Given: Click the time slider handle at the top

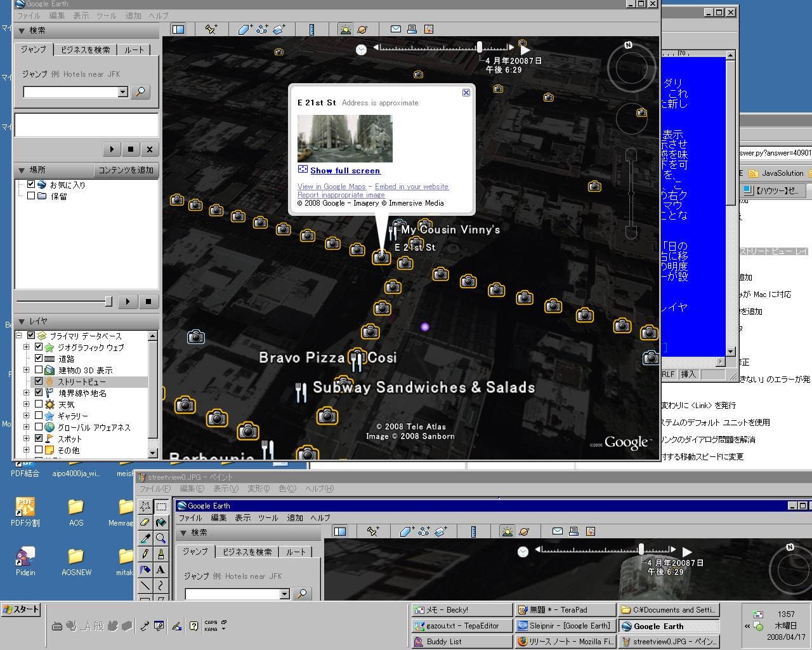Looking at the screenshot, I should point(480,46).
